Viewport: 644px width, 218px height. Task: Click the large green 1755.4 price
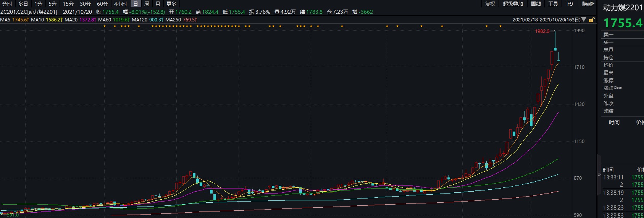click(623, 23)
